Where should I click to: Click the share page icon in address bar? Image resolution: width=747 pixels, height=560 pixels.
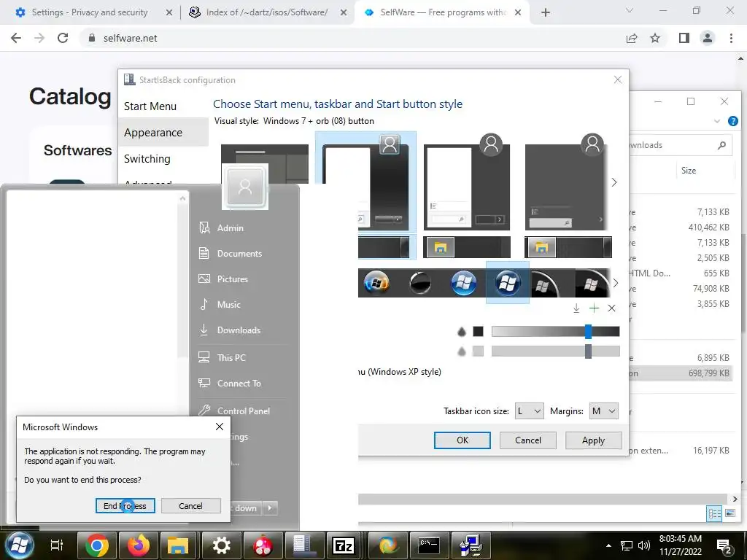(x=632, y=38)
